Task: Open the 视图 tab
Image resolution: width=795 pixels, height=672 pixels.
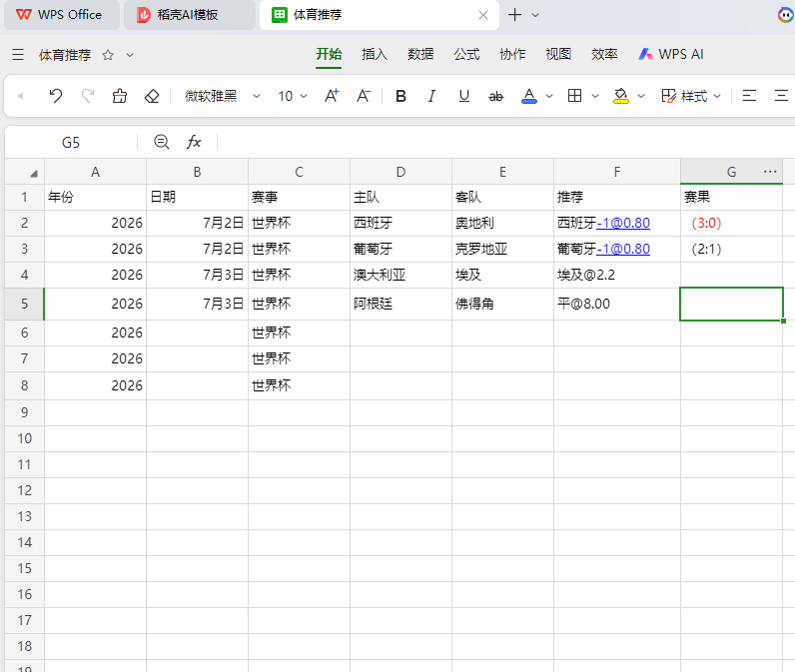Action: pyautogui.click(x=558, y=54)
